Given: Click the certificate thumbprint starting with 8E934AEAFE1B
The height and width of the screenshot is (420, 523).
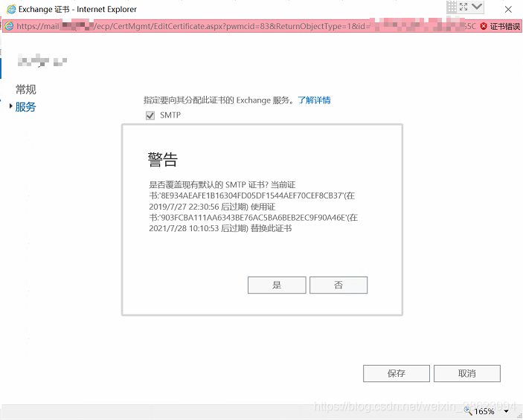Looking at the screenshot, I should pyautogui.click(x=251, y=196).
